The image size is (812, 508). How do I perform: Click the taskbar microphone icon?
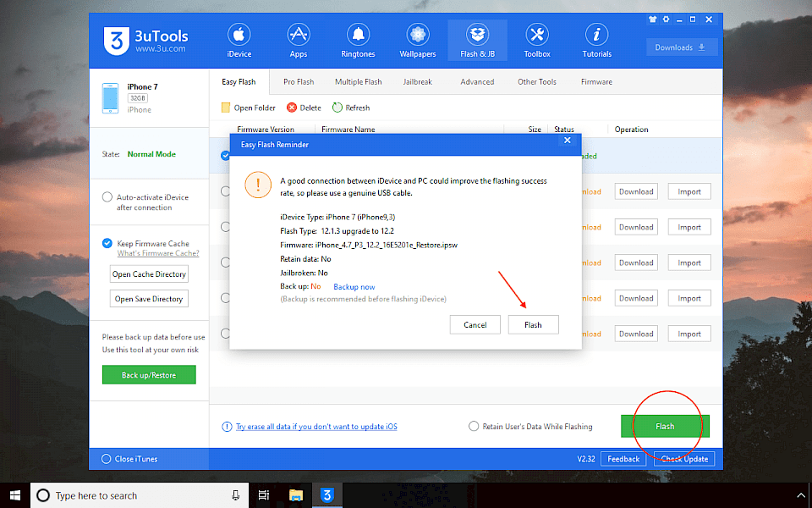(236, 495)
